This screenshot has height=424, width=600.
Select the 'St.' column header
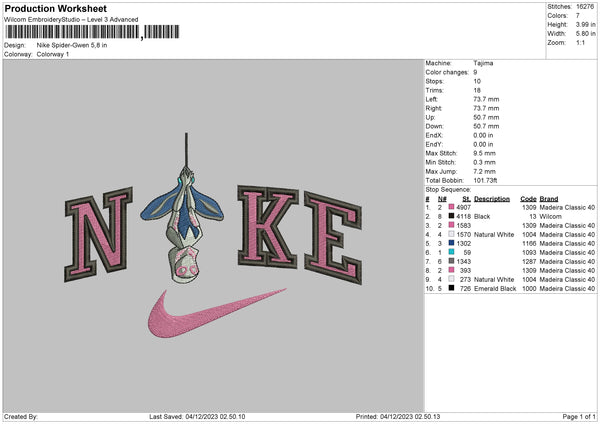pyautogui.click(x=466, y=199)
